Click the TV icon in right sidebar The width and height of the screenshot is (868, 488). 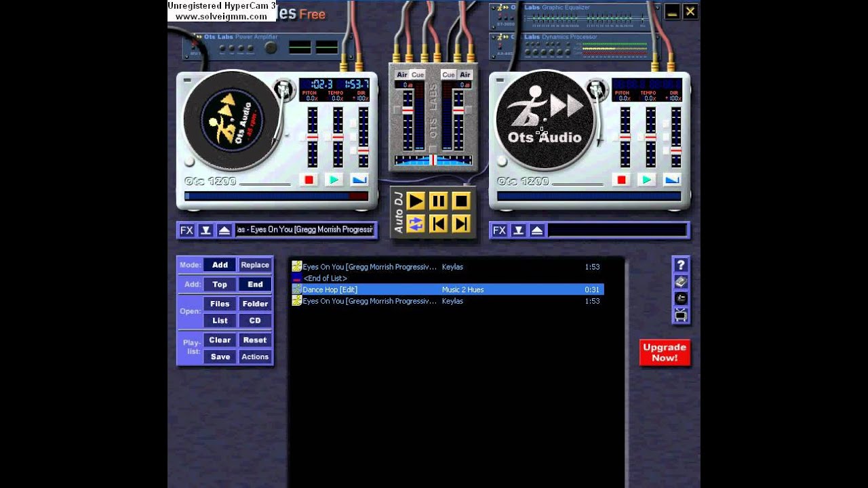681,315
